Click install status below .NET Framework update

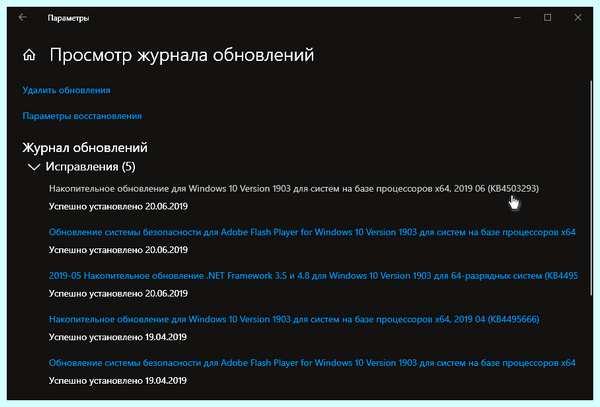click(x=118, y=294)
